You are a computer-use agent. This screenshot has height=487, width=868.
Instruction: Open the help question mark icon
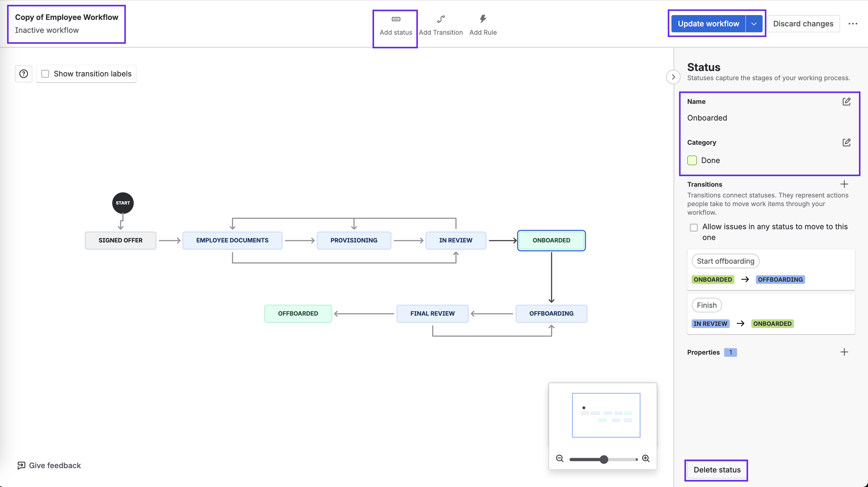24,73
